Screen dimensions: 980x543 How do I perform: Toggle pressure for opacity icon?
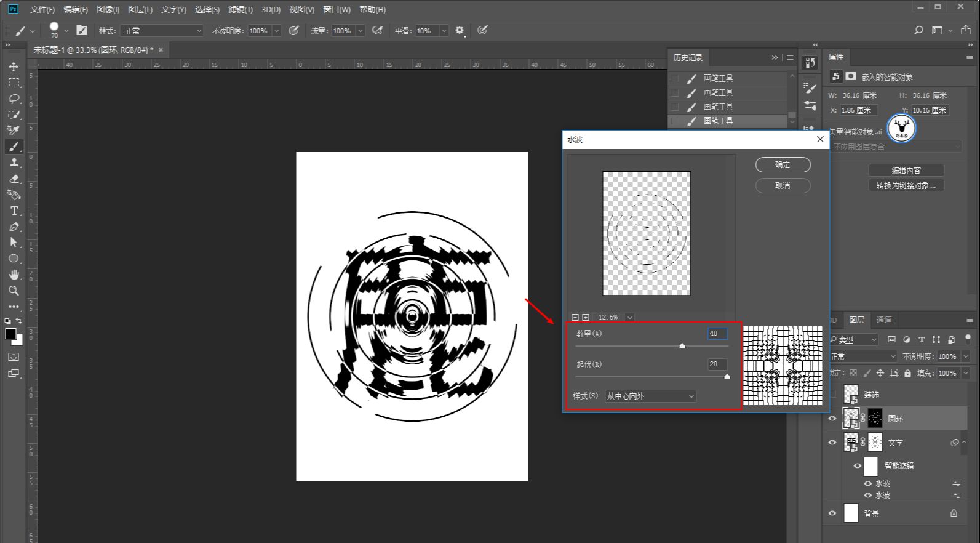click(293, 30)
